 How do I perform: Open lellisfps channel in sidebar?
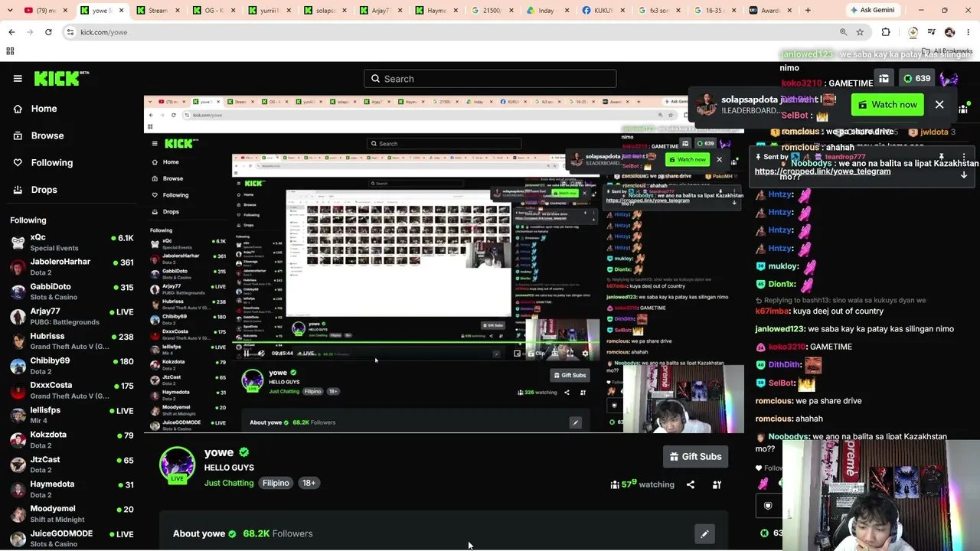(72, 415)
